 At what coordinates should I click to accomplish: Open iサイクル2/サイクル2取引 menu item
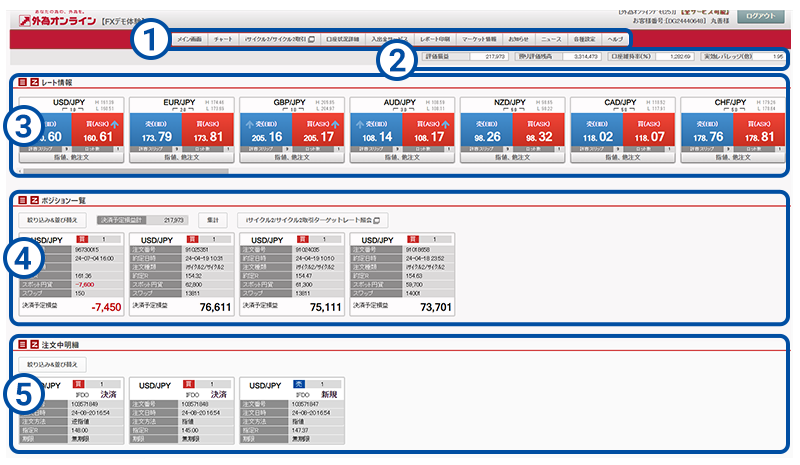click(x=280, y=39)
